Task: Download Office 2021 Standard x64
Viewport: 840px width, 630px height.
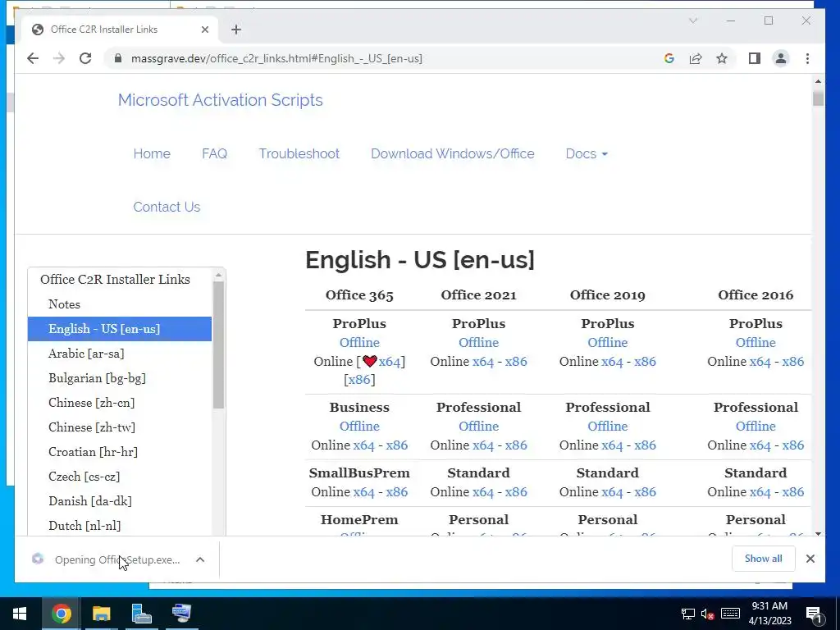Action: [482, 492]
